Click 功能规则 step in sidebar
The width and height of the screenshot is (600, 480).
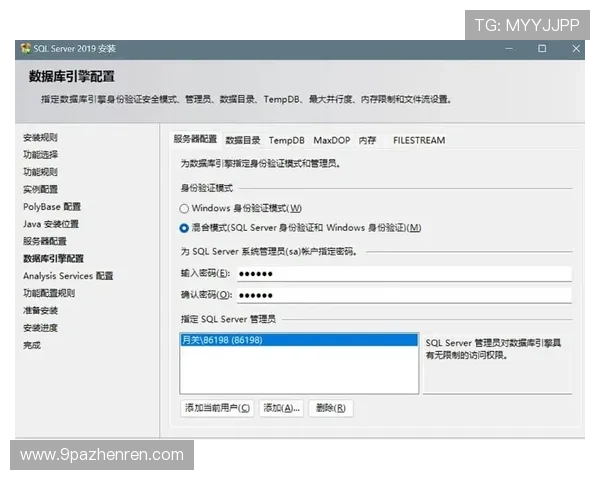point(40,172)
